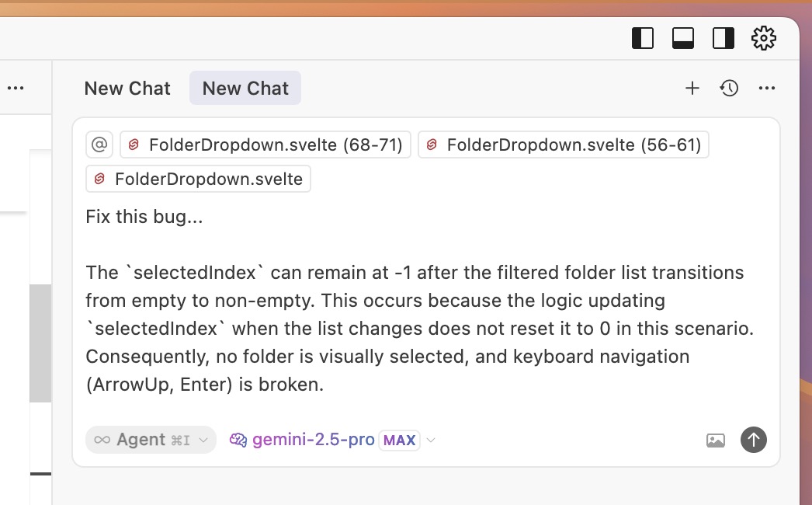Open chat history clock icon
Image resolution: width=812 pixels, height=505 pixels.
(729, 89)
